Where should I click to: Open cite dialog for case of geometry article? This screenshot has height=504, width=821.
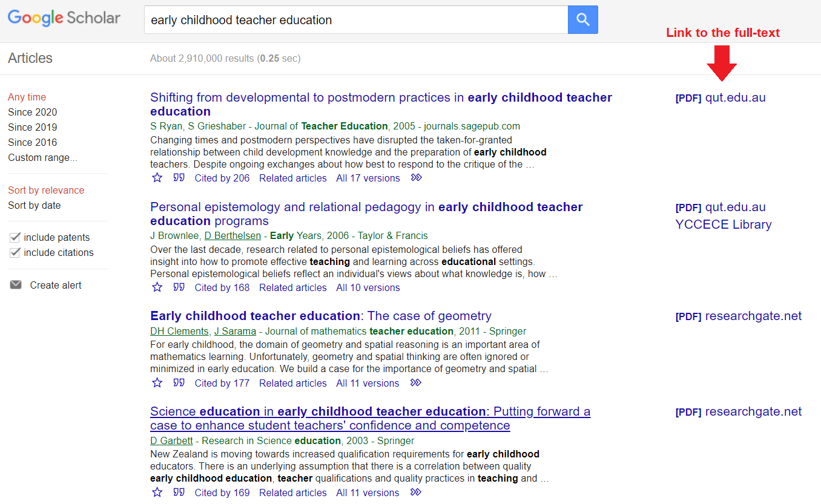[179, 383]
